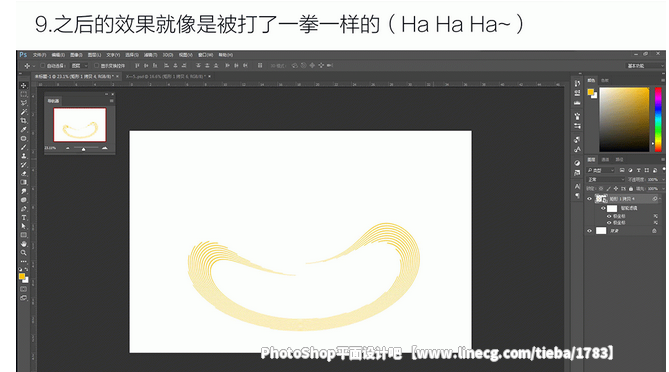Open the Adjustments panel icon in dock
This screenshot has width=669, height=372.
click(577, 163)
